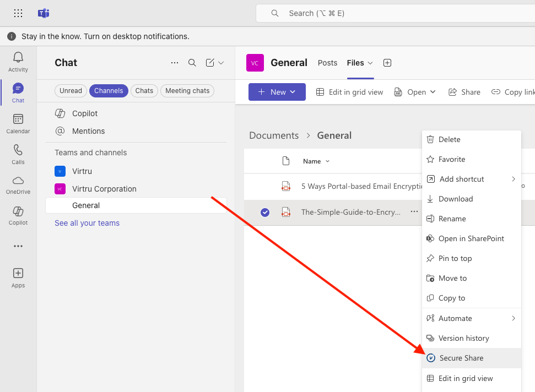
Task: Expand the Files tab dropdown chevron
Action: [370, 63]
